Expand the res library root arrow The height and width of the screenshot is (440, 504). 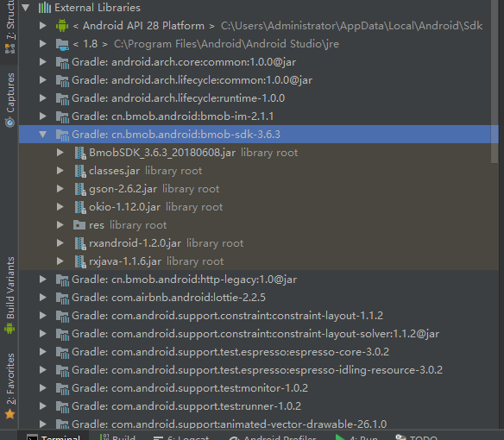click(60, 225)
